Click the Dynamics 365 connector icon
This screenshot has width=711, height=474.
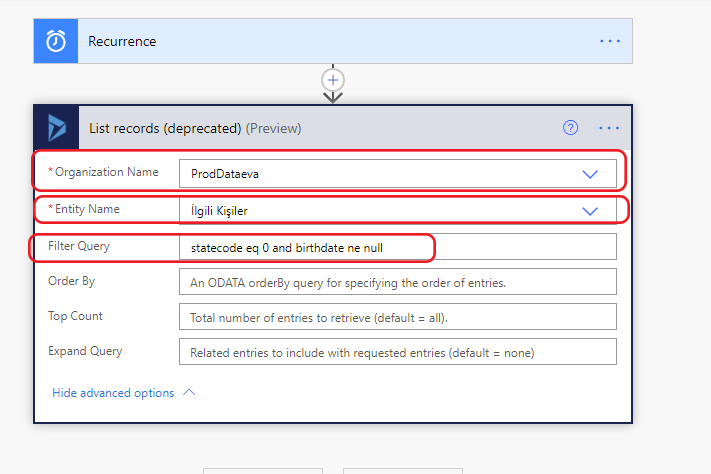point(57,128)
